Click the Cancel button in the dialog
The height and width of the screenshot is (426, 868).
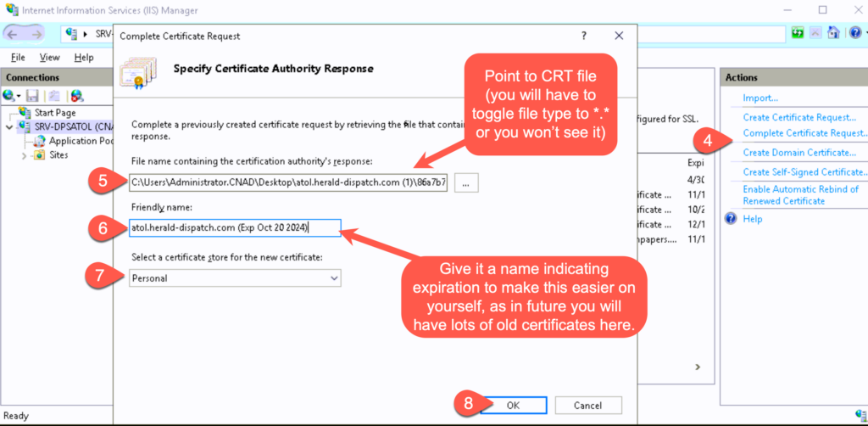click(587, 406)
